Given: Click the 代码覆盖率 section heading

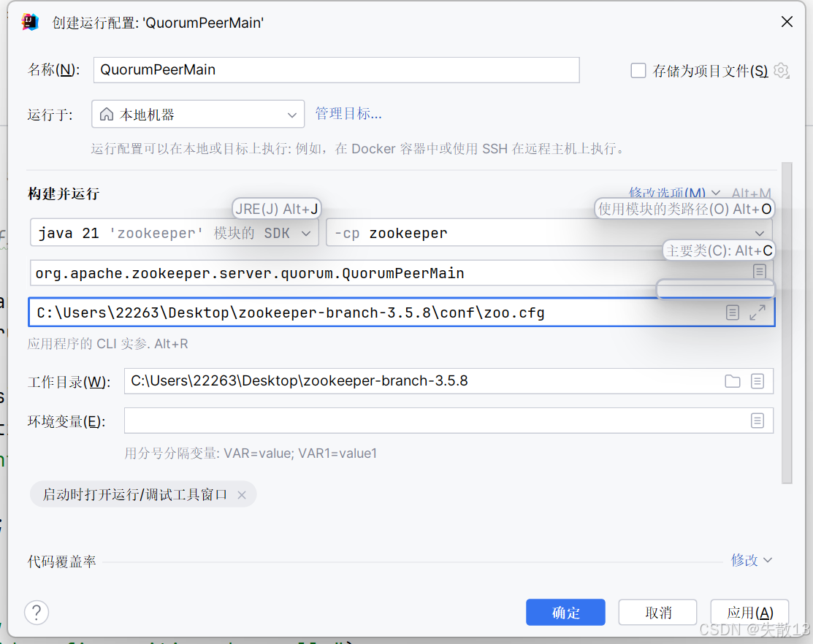Looking at the screenshot, I should (x=61, y=561).
